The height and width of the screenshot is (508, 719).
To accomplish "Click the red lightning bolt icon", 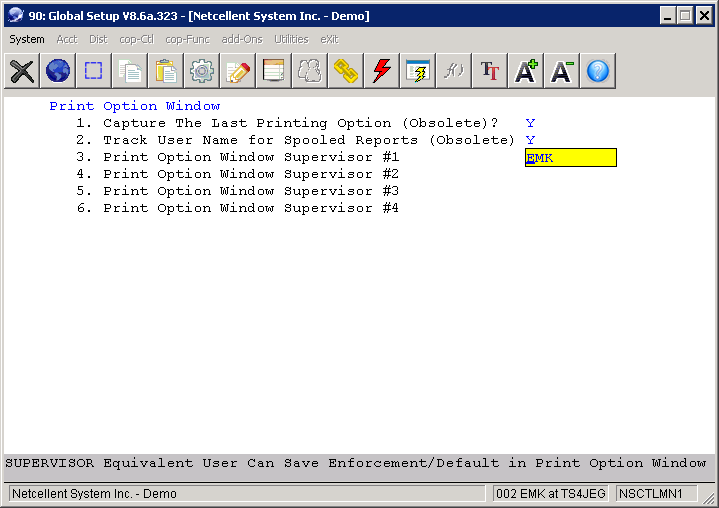I will [x=381, y=71].
